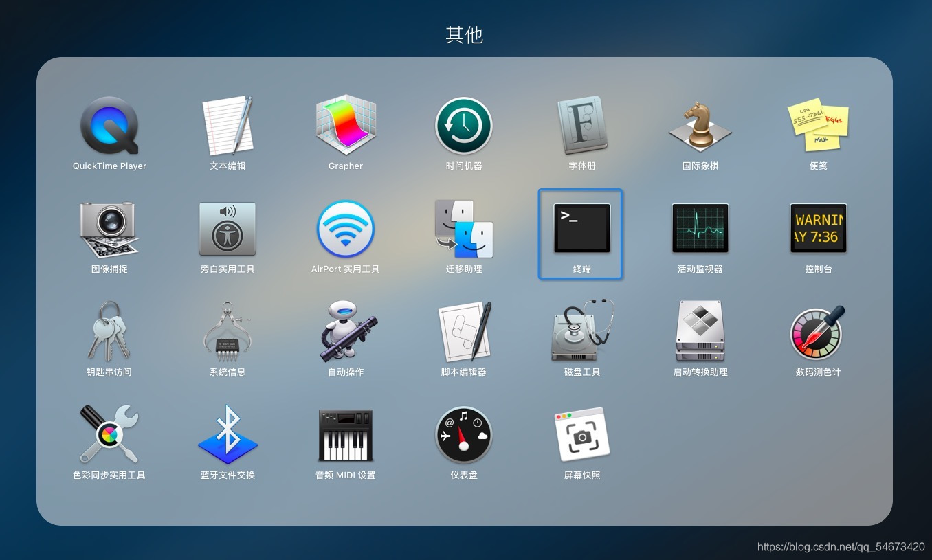Image resolution: width=932 pixels, height=560 pixels.
Task: Open QuickTime Player app
Action: (x=109, y=126)
